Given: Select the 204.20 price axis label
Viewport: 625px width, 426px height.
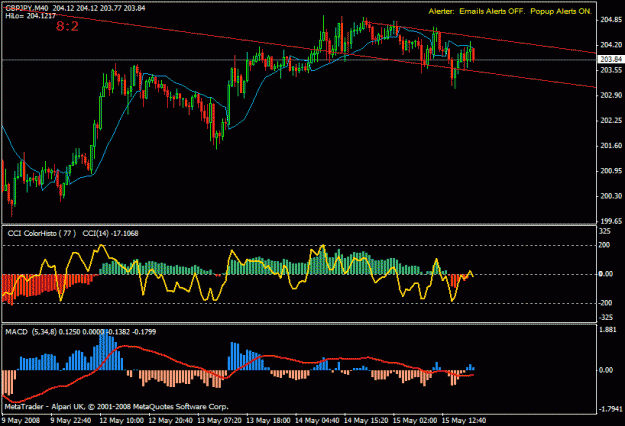Looking at the screenshot, I should [x=611, y=45].
